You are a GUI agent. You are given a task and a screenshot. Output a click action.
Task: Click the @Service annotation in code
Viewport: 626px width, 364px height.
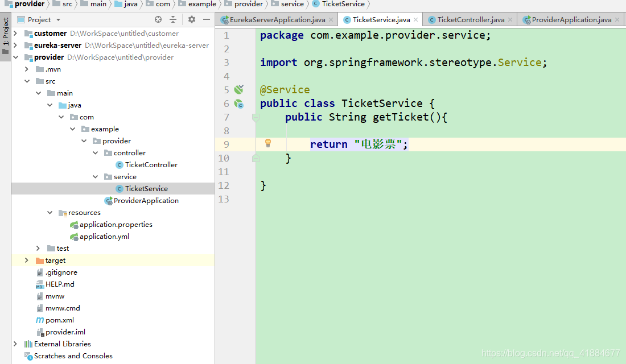(x=285, y=90)
